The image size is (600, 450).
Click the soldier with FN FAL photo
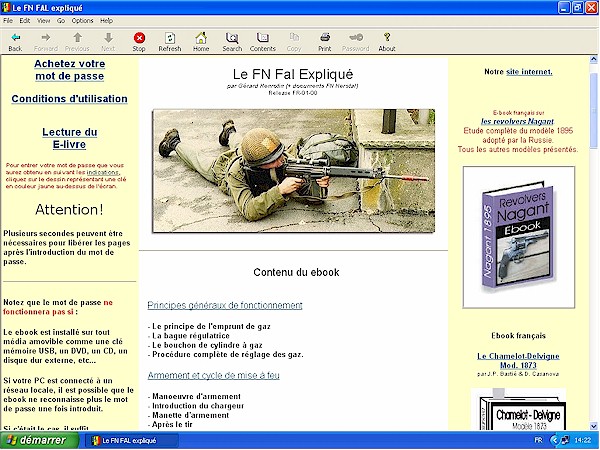point(293,171)
